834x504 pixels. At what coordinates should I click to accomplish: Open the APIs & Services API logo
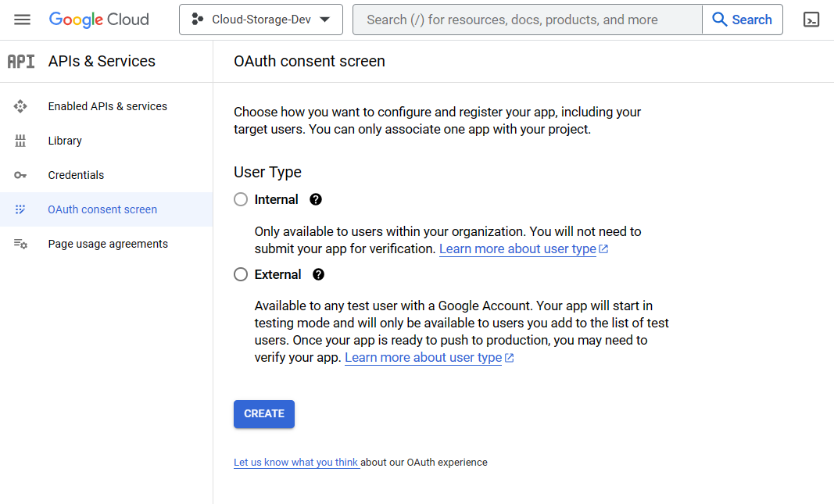21,60
